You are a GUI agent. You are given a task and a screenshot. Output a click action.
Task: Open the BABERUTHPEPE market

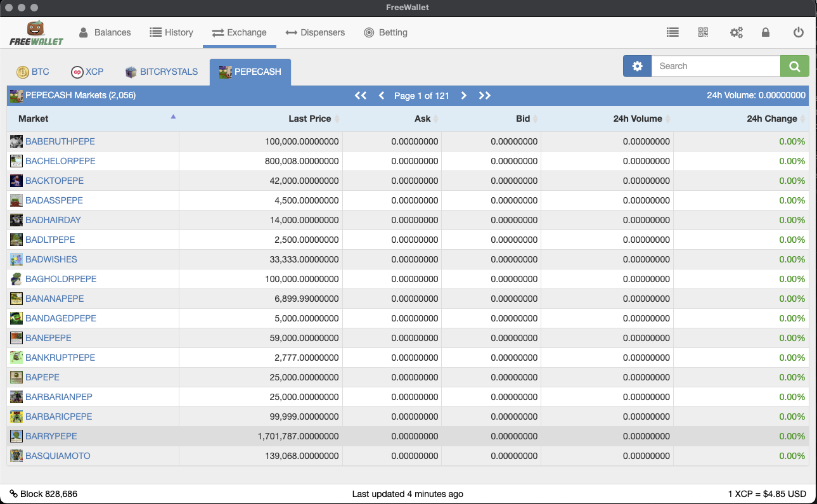pyautogui.click(x=60, y=141)
